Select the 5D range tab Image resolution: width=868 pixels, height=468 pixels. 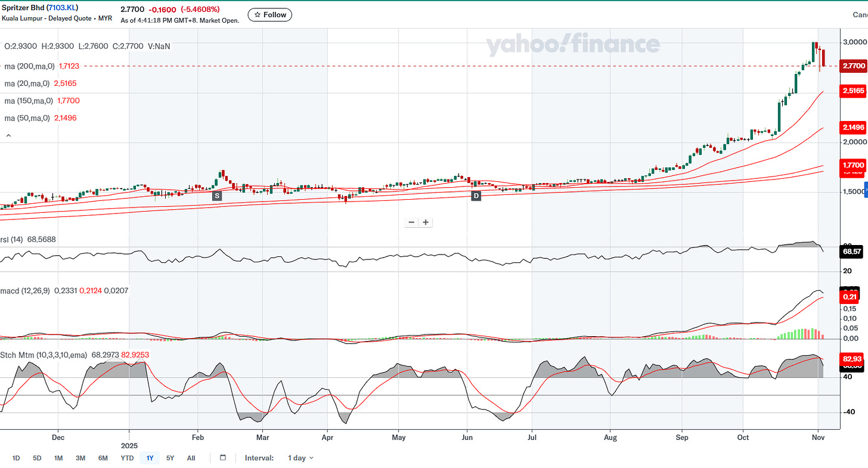tap(37, 458)
